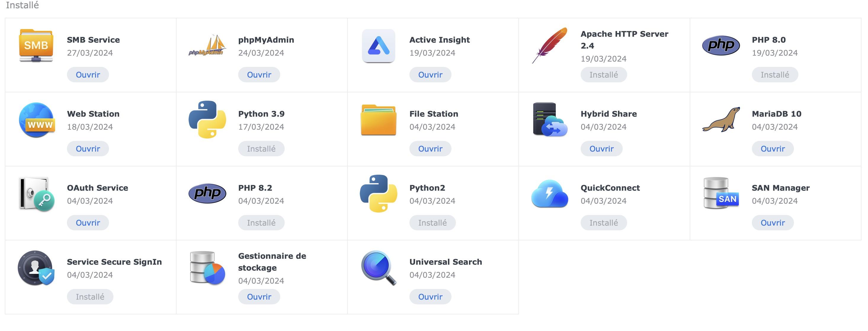Select the OAuth Service title
This screenshot has width=868, height=331.
pos(97,188)
